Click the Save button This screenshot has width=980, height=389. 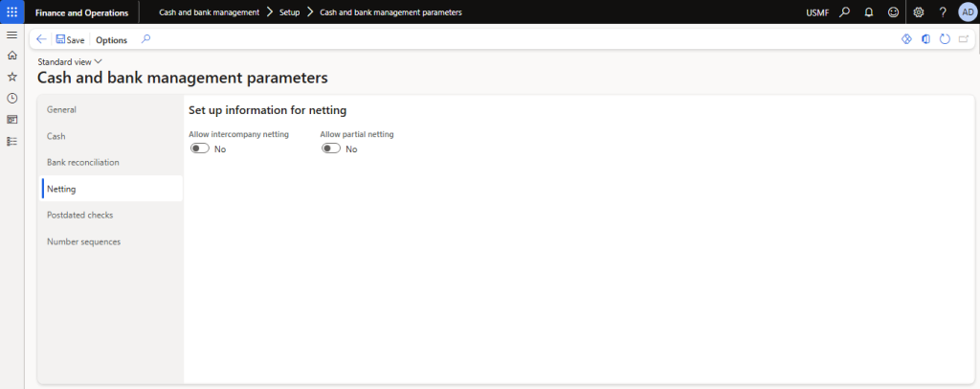(70, 40)
